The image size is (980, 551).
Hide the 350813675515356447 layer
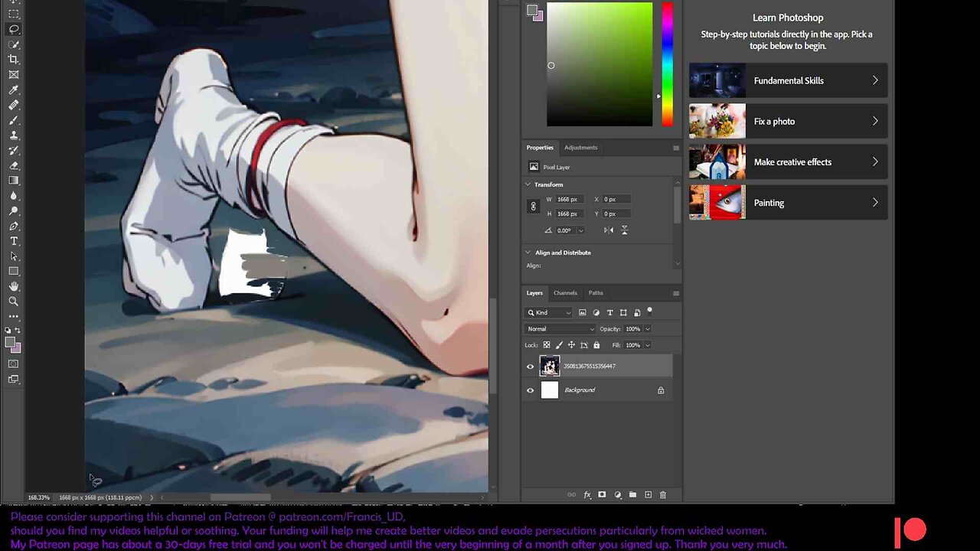coord(530,367)
